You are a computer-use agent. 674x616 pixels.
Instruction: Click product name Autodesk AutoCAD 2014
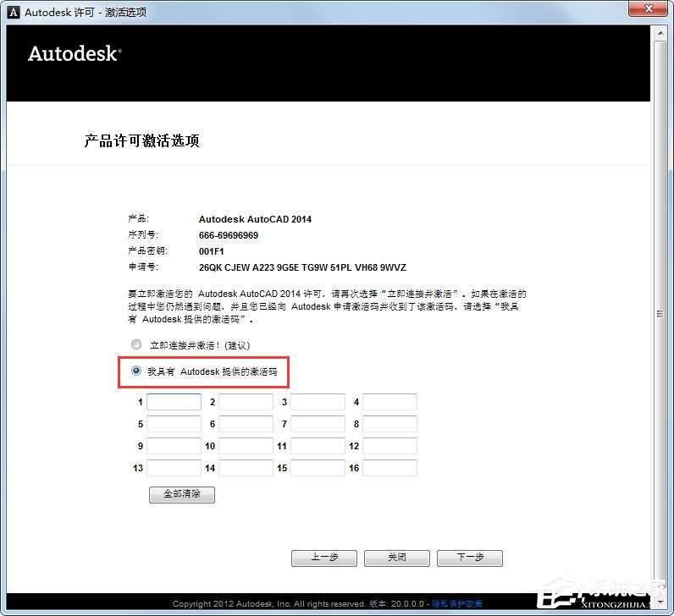[x=255, y=219]
